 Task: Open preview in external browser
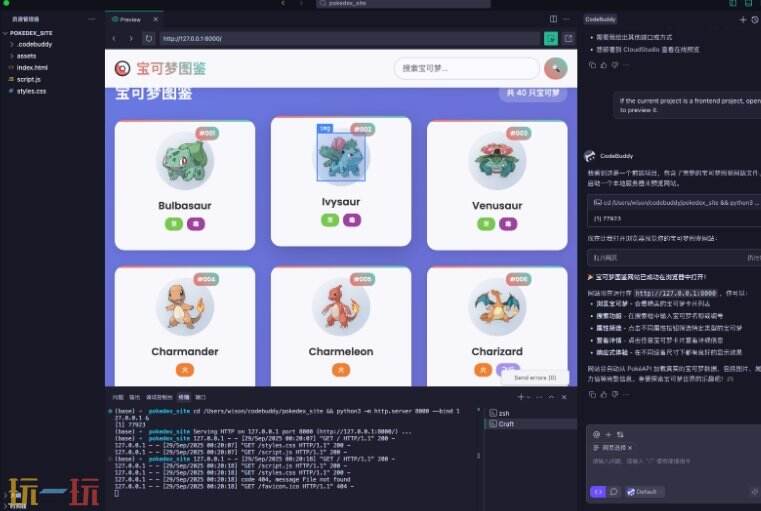568,38
